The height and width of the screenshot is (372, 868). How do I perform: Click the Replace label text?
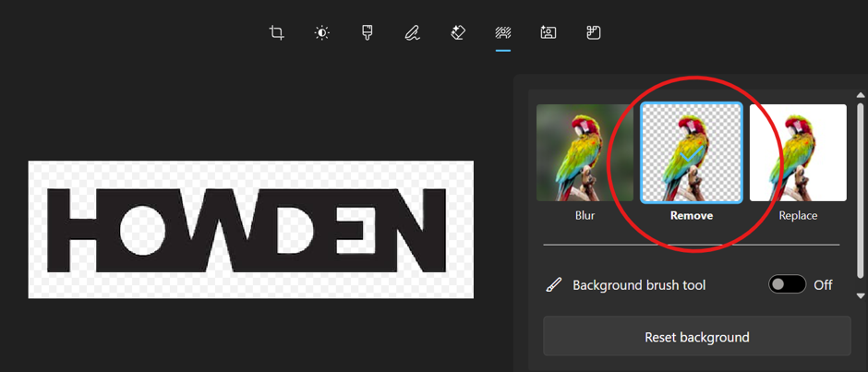point(798,216)
